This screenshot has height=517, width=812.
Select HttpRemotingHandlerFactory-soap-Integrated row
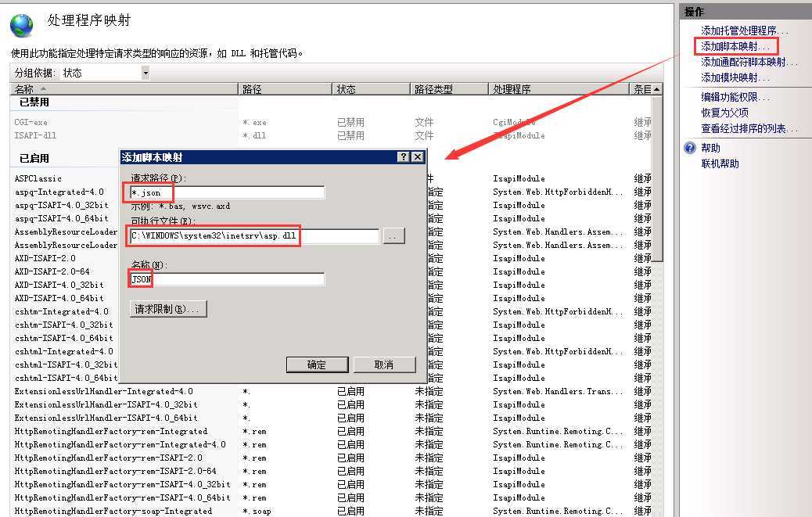pyautogui.click(x=332, y=511)
